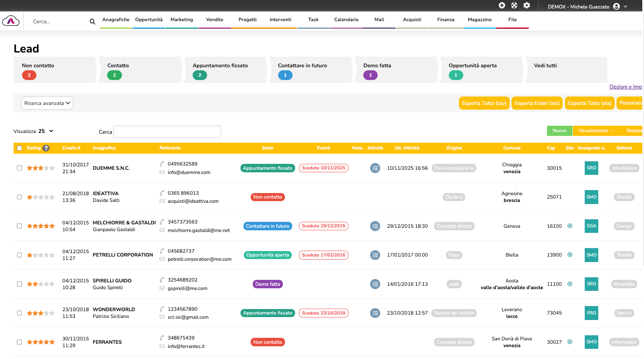
Task: Open the Visualizza 25 rows dropdown
Action: click(x=46, y=131)
